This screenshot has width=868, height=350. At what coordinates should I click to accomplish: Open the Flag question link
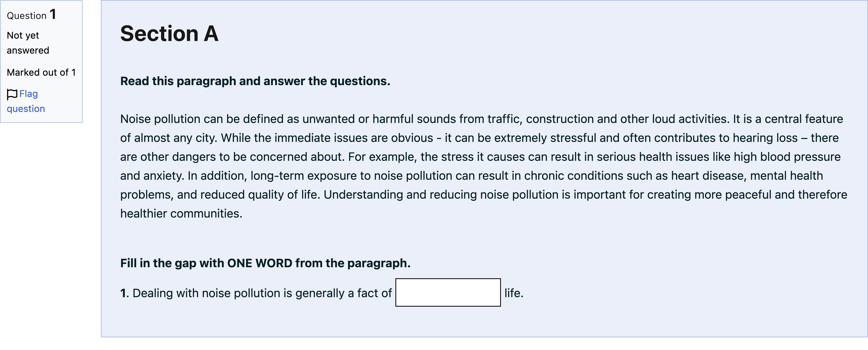tap(26, 101)
